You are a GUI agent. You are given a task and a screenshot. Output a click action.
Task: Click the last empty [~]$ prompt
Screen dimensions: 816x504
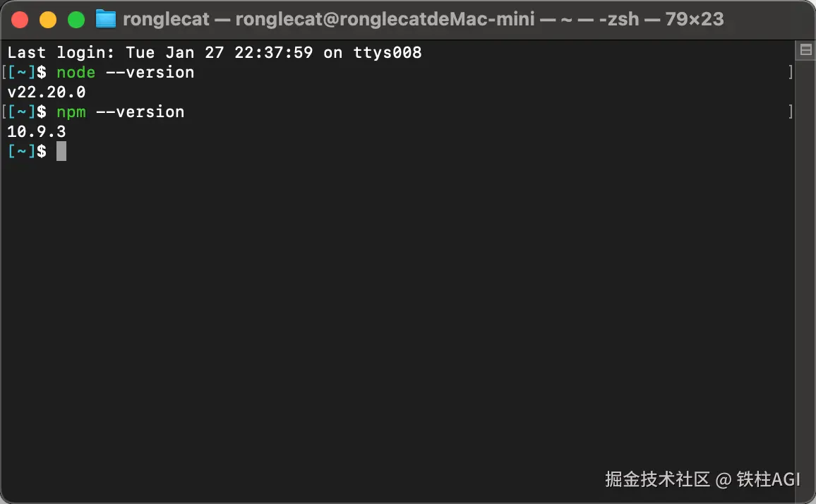pos(27,151)
